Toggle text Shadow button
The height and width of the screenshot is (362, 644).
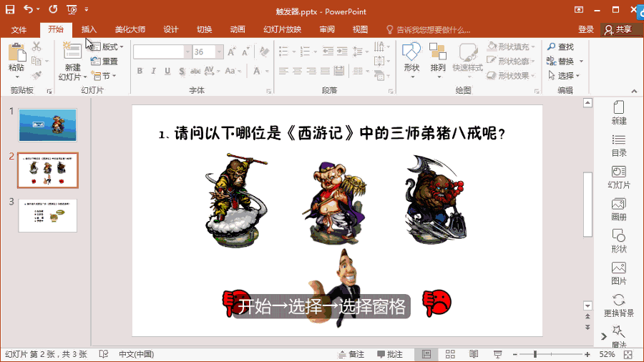182,71
